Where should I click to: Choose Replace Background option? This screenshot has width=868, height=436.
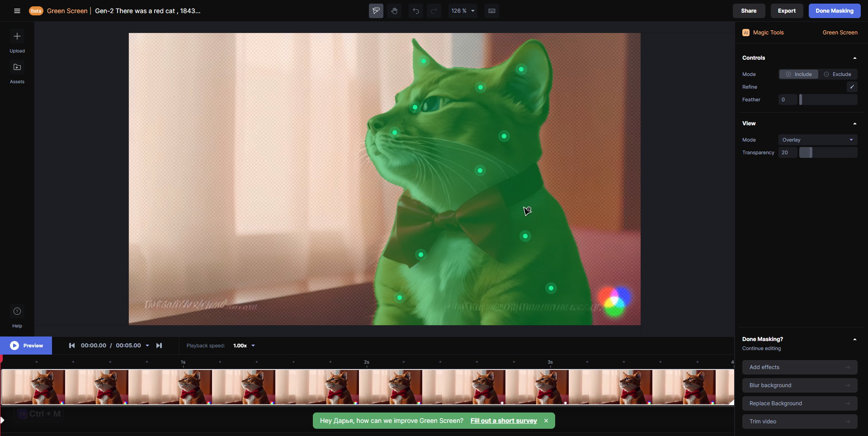799,403
